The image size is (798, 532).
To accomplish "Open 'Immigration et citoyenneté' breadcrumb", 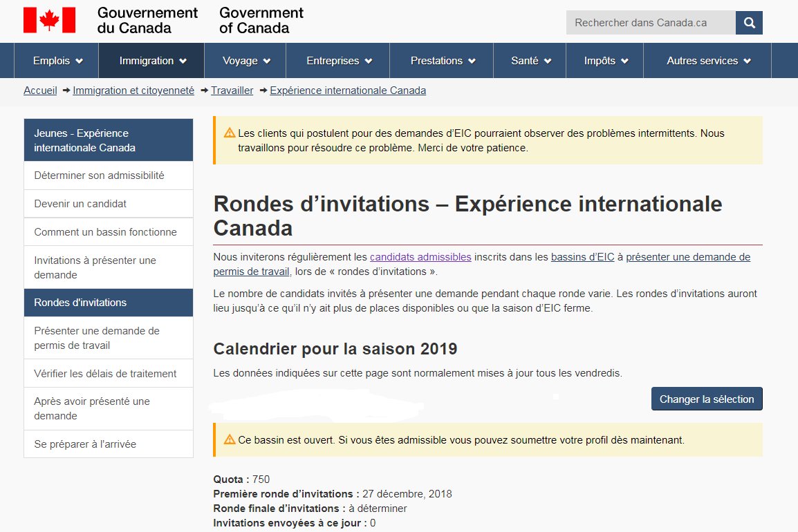I will [133, 91].
